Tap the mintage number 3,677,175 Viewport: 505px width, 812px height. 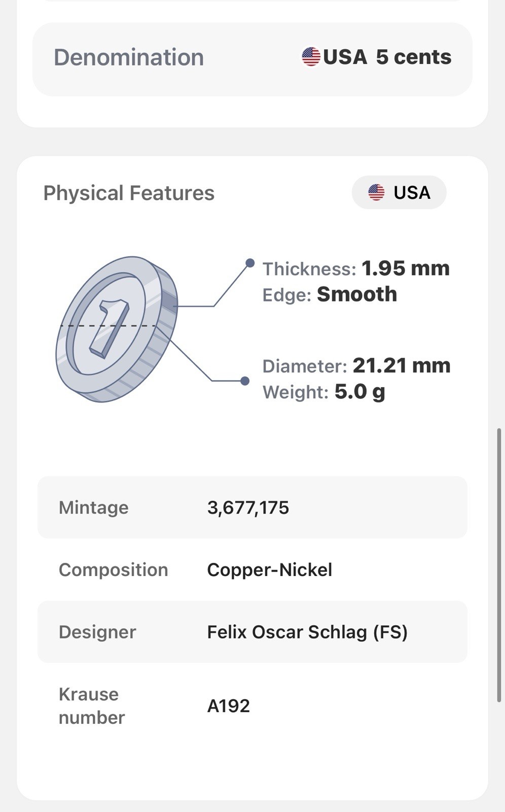pos(248,507)
